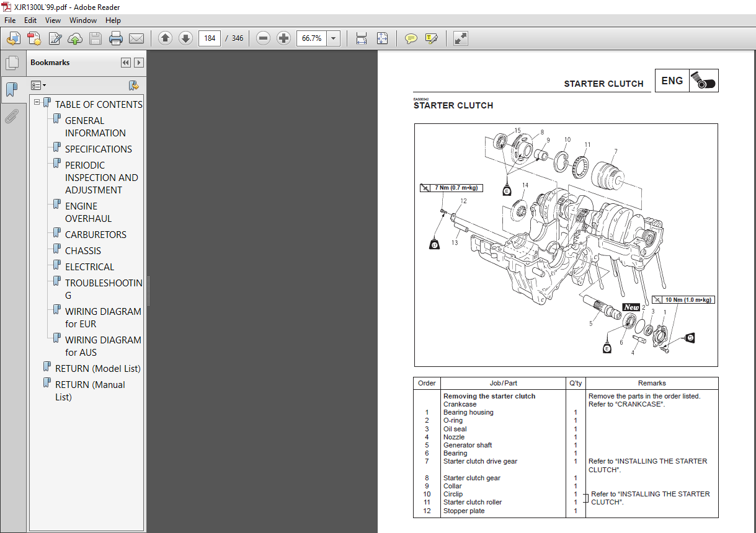Click 'Removing the starter clutch' bold text
Screen dimensions: 756x533
[489, 396]
